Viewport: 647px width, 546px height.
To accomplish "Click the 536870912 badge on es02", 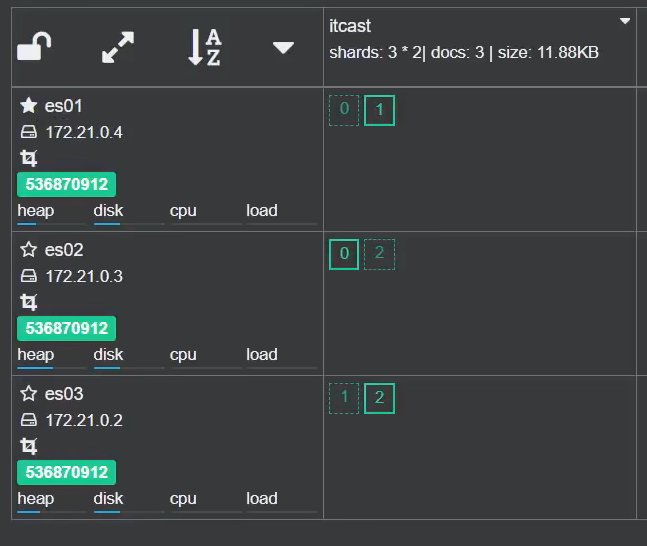I will click(67, 328).
